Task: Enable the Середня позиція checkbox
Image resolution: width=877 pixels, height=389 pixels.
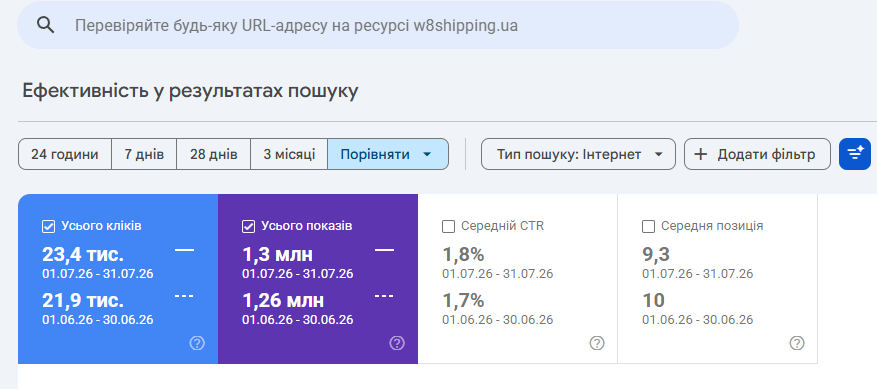Action: [x=648, y=226]
